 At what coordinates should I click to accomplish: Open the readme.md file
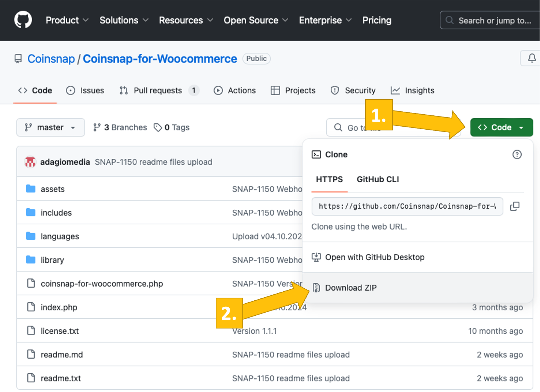(x=62, y=355)
